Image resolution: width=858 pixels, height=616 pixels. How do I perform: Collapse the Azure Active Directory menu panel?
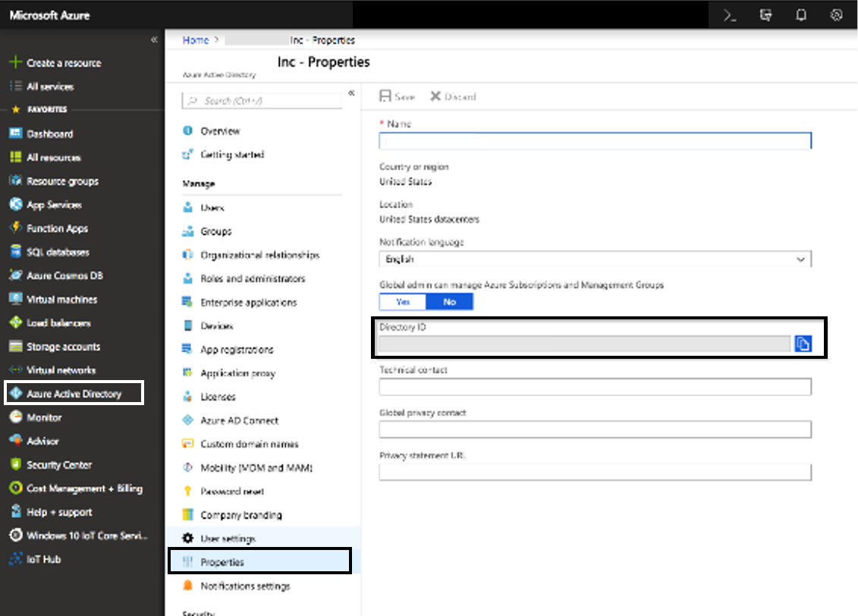point(351,93)
